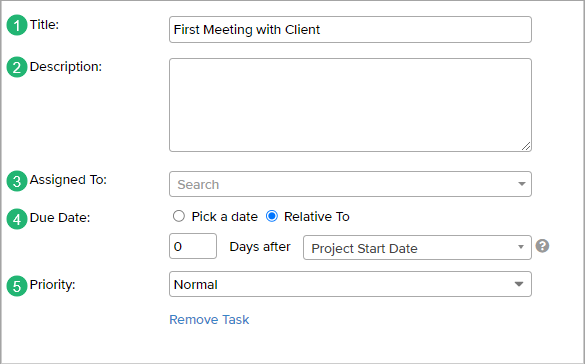Select the Pick a date radio button
This screenshot has height=364, width=585.
pyautogui.click(x=179, y=216)
